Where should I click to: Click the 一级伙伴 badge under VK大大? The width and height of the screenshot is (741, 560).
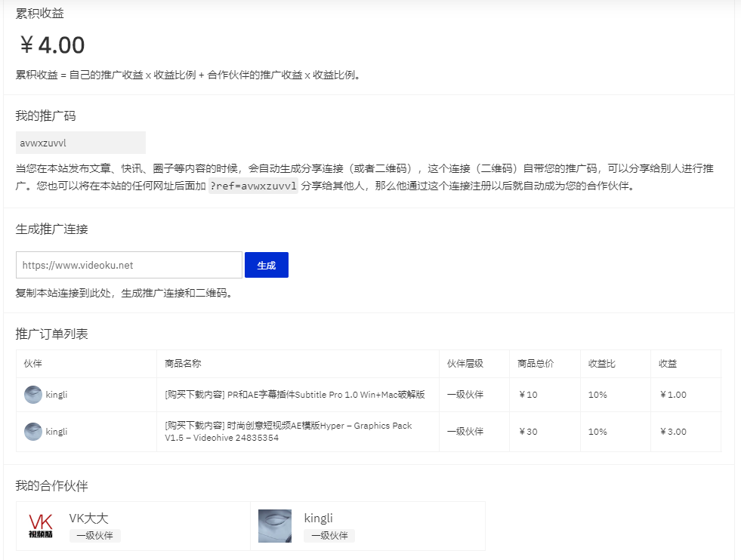(95, 535)
